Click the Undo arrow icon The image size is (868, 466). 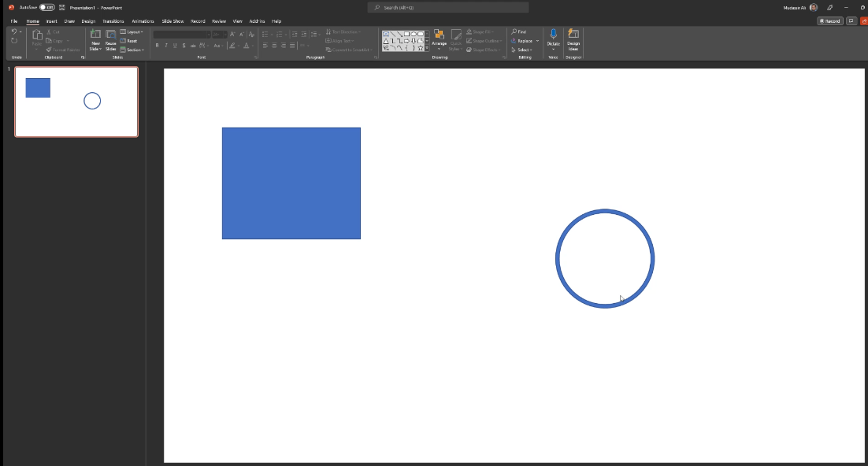click(14, 32)
